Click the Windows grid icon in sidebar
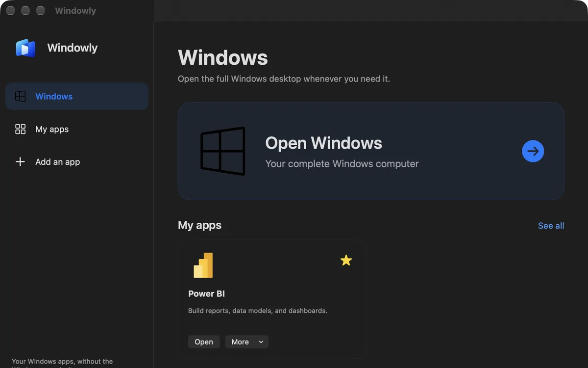This screenshot has height=368, width=588. coord(20,96)
